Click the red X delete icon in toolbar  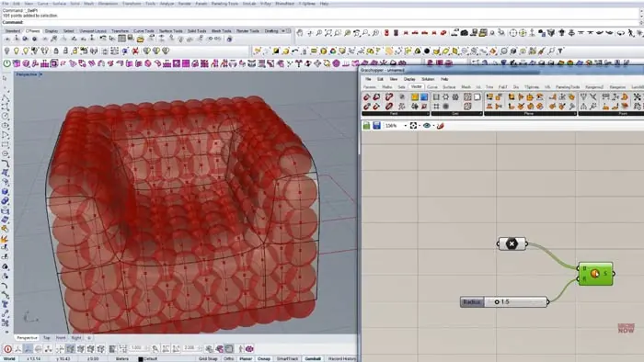(135, 51)
